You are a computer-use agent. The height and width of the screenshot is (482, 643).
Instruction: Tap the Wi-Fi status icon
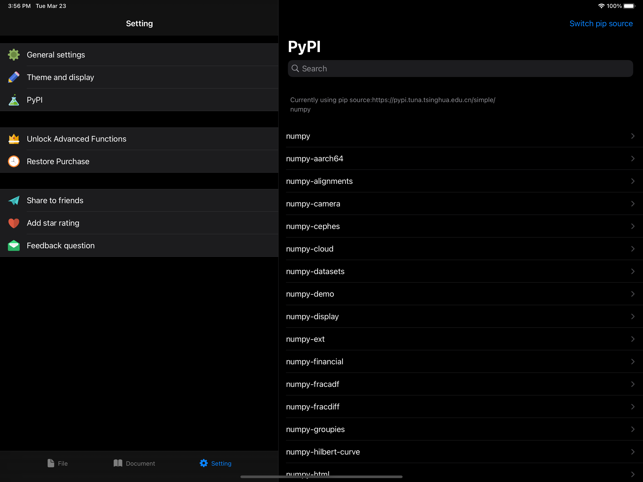[601, 6]
